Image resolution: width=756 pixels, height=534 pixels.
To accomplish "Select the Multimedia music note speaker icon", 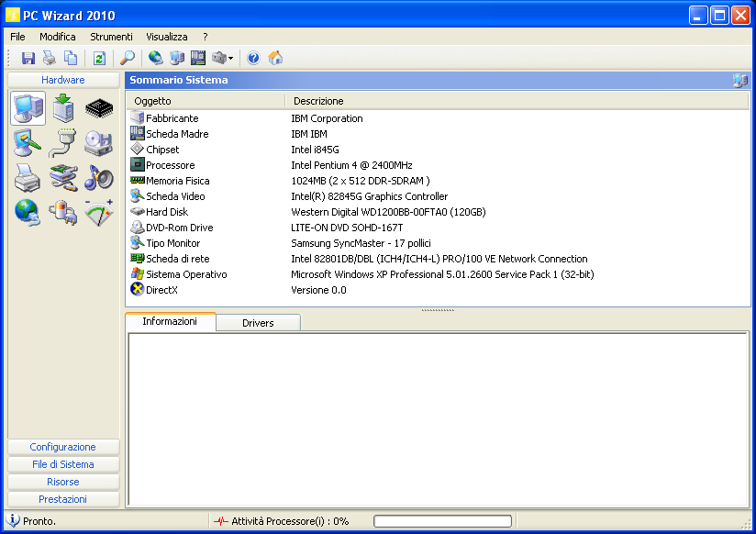I will click(99, 178).
